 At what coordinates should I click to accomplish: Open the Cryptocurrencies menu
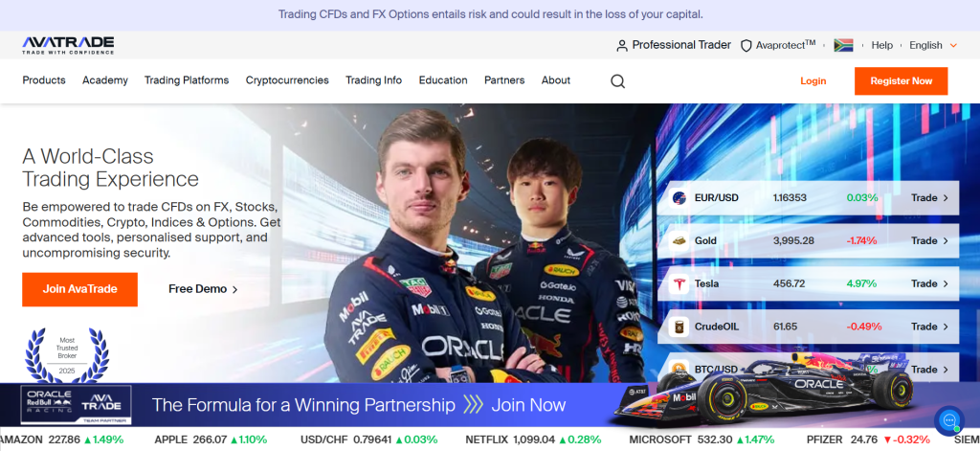click(287, 80)
